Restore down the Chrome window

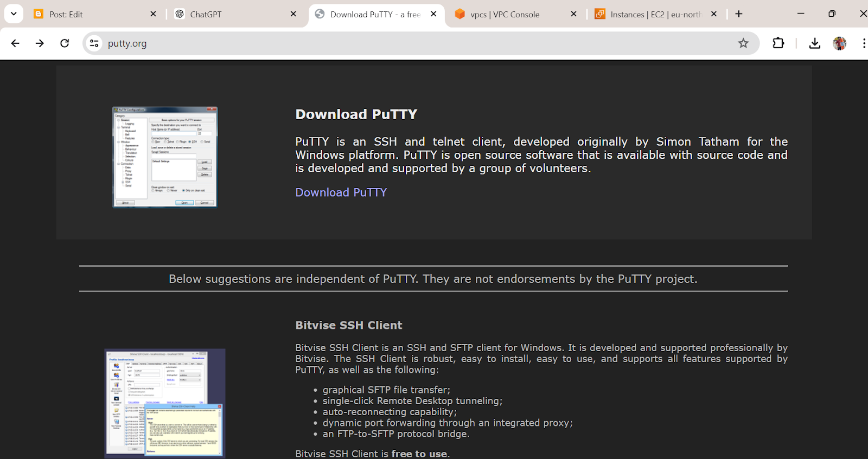click(x=832, y=14)
